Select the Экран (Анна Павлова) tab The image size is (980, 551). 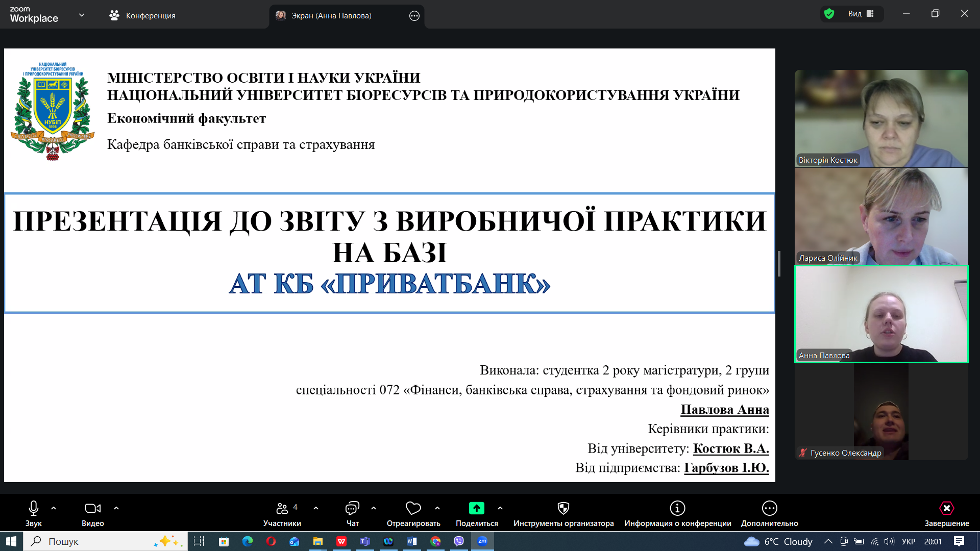(331, 16)
